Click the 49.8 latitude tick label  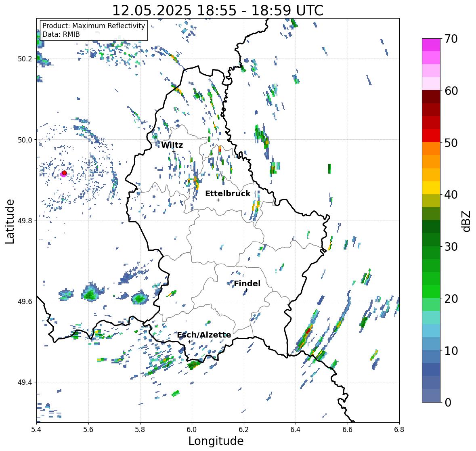(x=25, y=220)
